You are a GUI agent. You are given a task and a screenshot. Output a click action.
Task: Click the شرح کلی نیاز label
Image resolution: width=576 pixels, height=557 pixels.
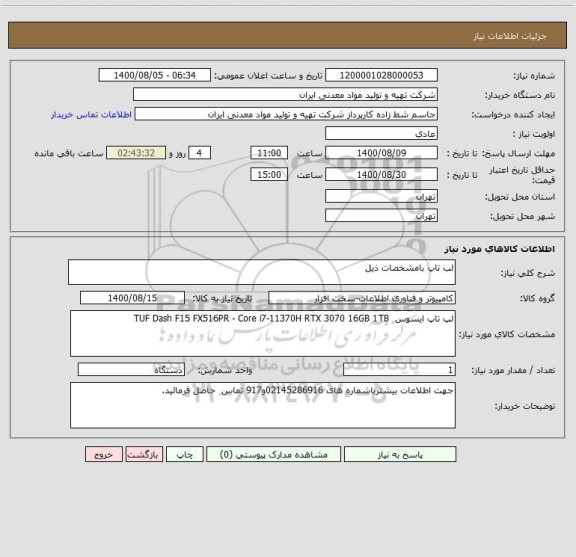[528, 273]
